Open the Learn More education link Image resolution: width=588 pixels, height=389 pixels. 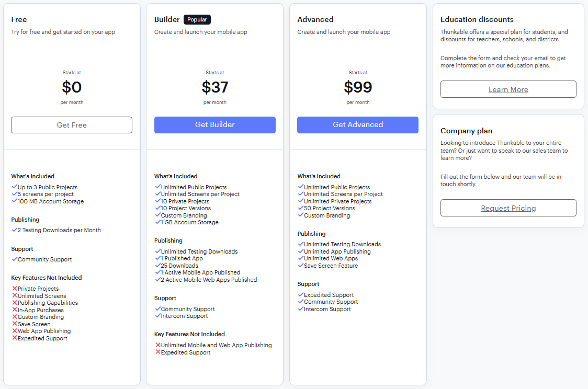[508, 89]
